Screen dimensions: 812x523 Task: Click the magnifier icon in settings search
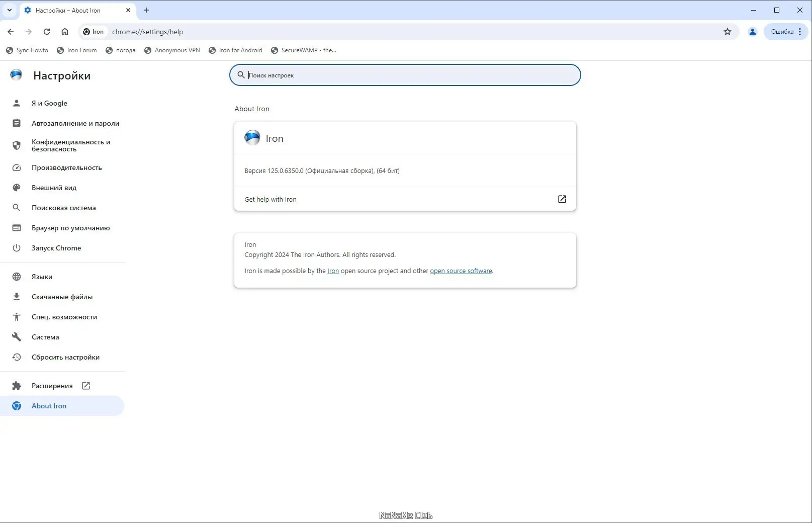tap(241, 75)
